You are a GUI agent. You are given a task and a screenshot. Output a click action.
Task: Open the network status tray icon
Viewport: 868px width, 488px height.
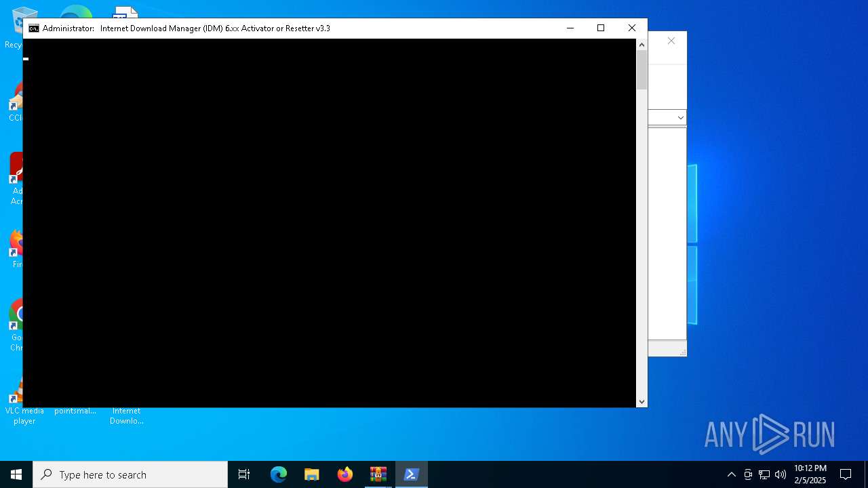764,474
